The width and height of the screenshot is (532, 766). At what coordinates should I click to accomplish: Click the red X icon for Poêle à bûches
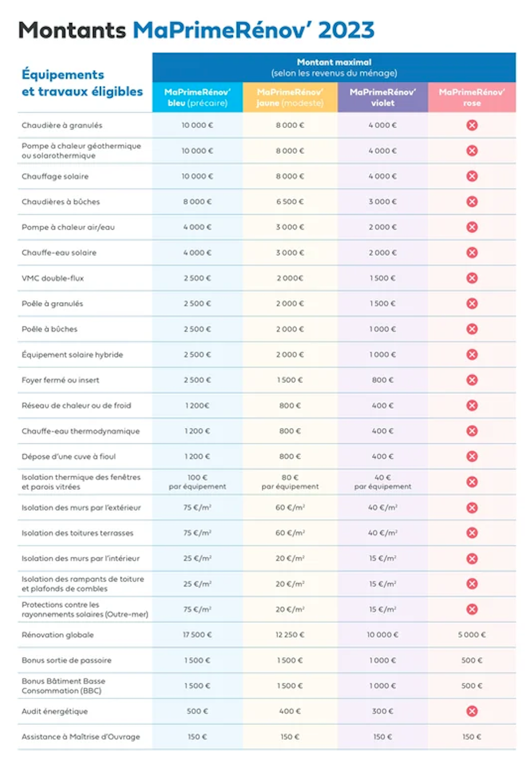point(472,329)
